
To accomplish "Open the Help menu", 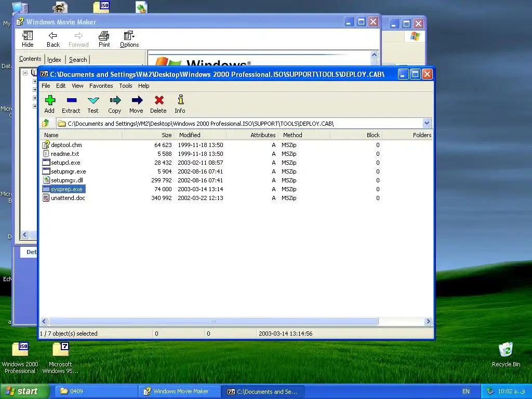I will pyautogui.click(x=143, y=86).
